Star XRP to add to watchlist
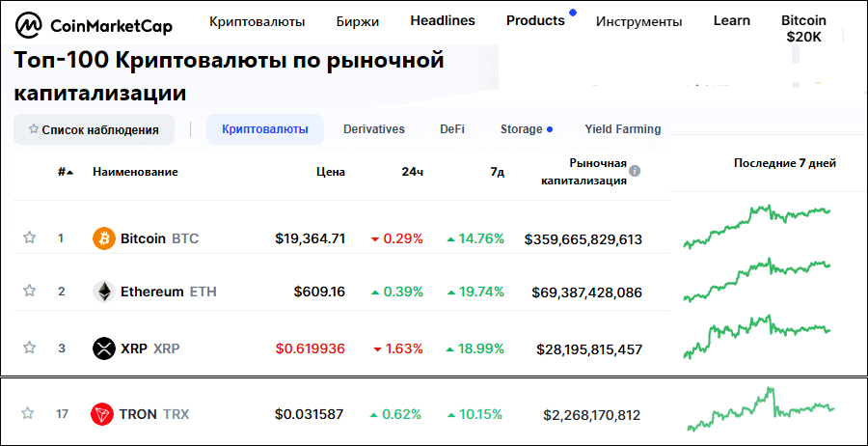Viewport: 868px width, 446px height. (x=29, y=348)
